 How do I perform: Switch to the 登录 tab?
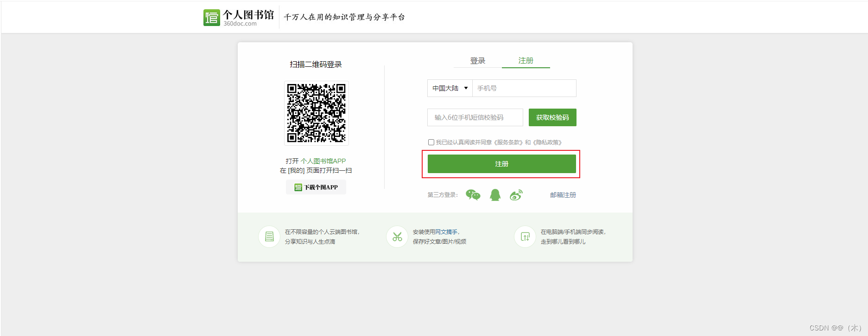click(x=478, y=61)
